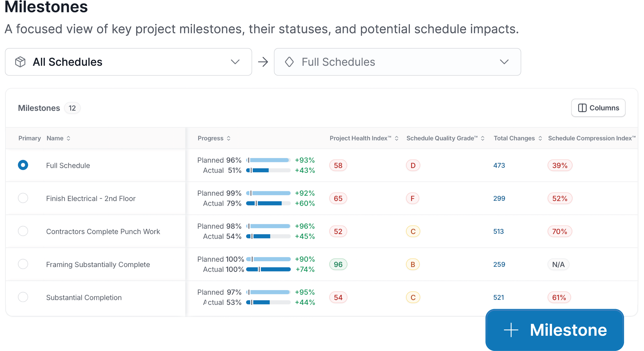Image resolution: width=644 pixels, height=351 pixels.
Task: Click the Name column header
Action: coord(55,138)
